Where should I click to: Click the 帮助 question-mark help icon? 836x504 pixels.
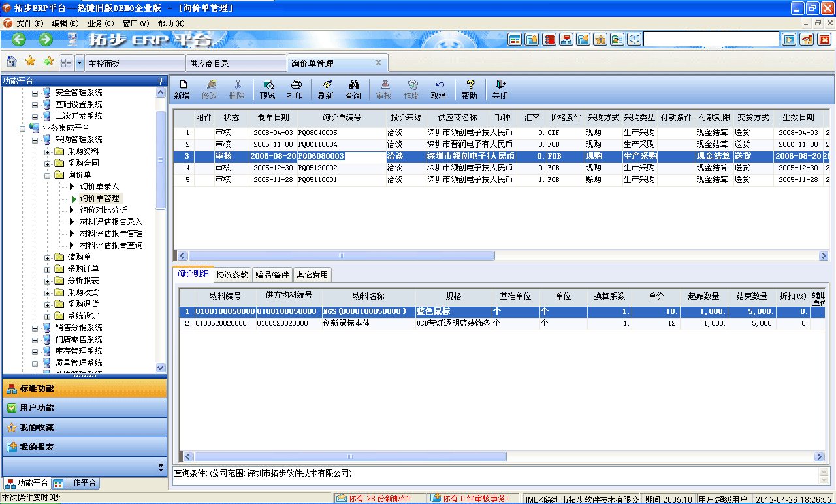coord(470,86)
